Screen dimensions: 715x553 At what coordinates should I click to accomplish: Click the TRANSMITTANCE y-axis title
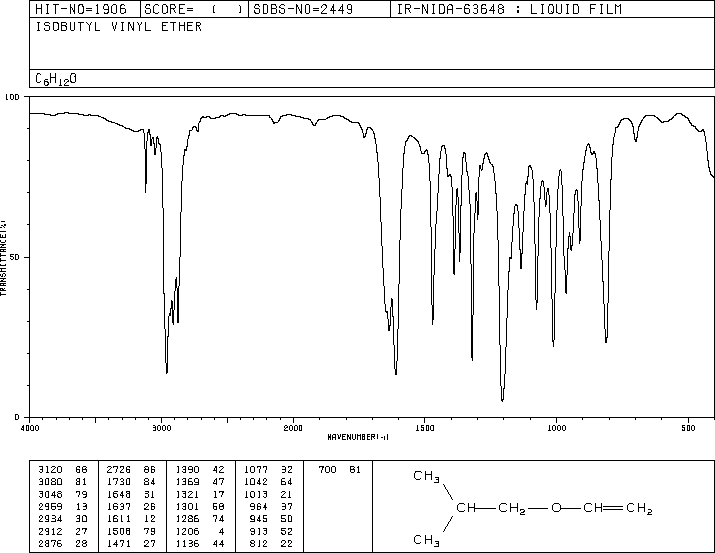(3, 257)
